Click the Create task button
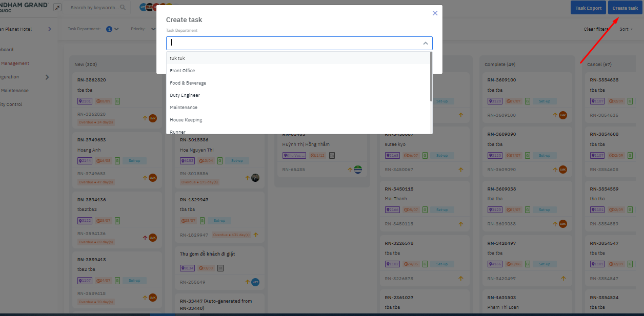644x316 pixels. 625,8
